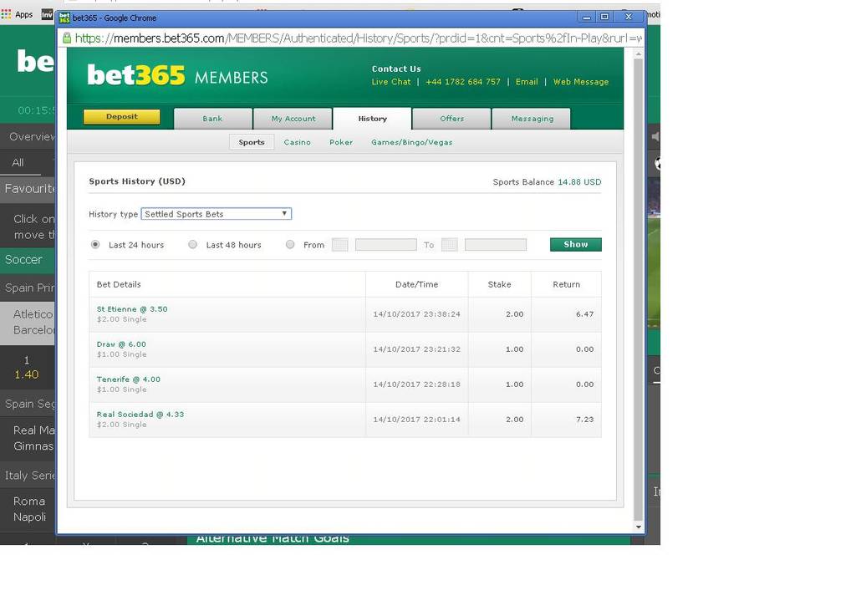Click the Live Chat contact link
856x616 pixels.
pyautogui.click(x=391, y=82)
